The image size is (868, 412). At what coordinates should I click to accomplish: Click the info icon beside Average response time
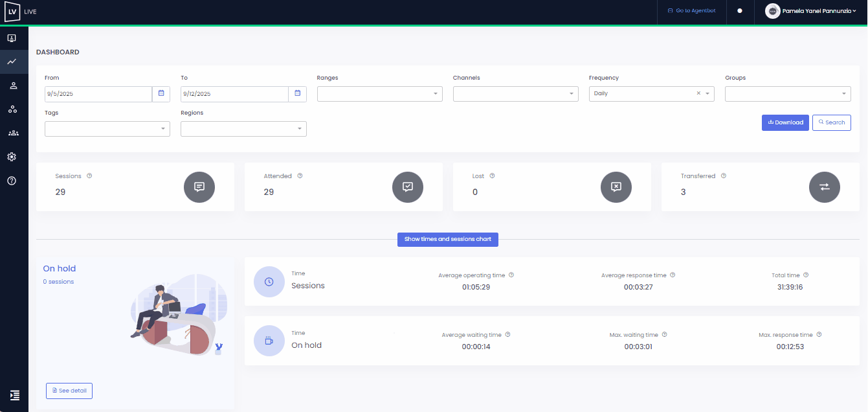click(x=673, y=275)
